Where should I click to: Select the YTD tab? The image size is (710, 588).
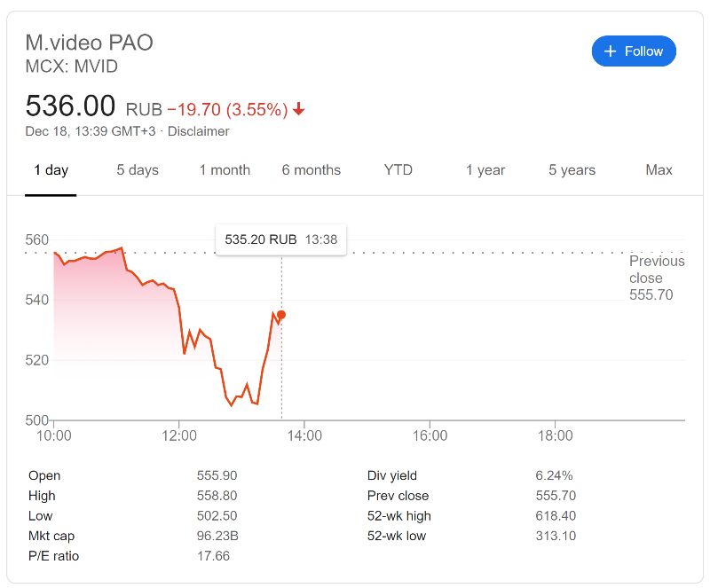398,170
